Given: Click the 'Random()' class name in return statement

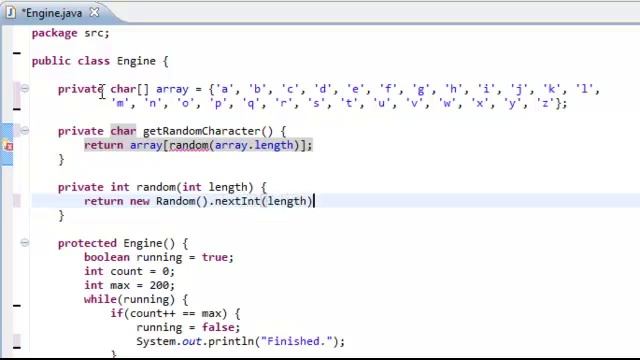Looking at the screenshot, I should [x=182, y=201].
